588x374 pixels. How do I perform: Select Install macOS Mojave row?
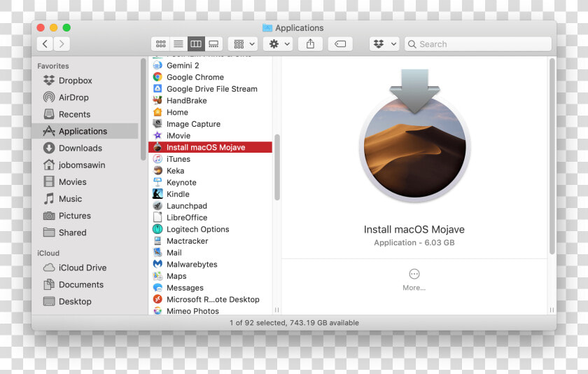tap(211, 147)
